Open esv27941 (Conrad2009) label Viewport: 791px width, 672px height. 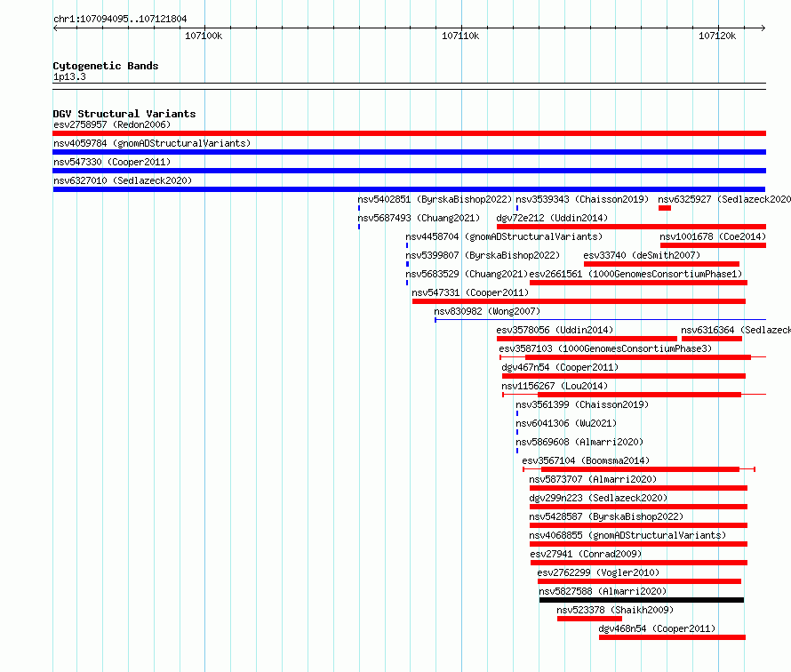(586, 554)
